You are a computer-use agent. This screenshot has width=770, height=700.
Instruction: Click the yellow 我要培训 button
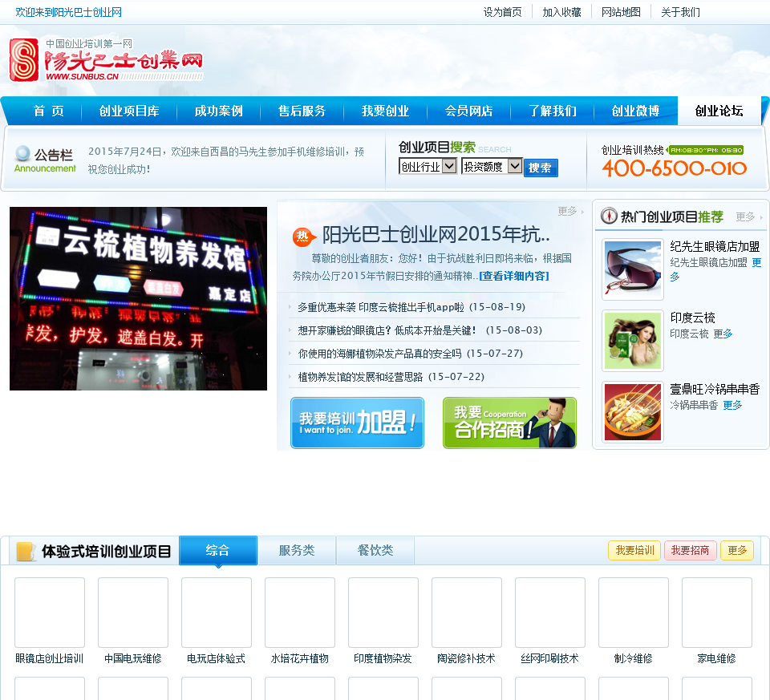[x=635, y=550]
